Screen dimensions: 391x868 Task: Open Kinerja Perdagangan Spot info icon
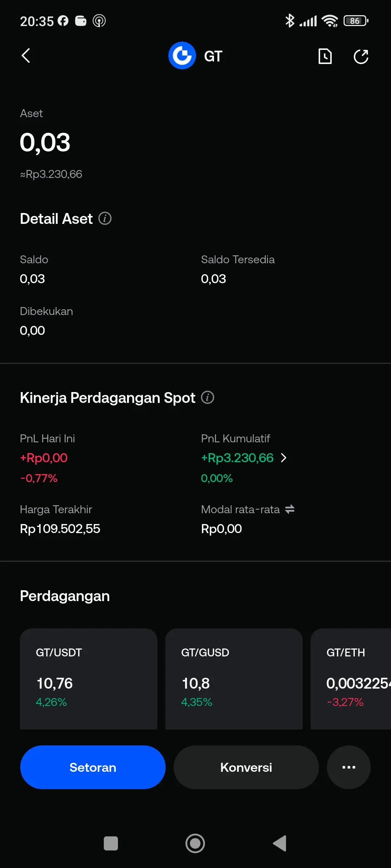(x=207, y=397)
